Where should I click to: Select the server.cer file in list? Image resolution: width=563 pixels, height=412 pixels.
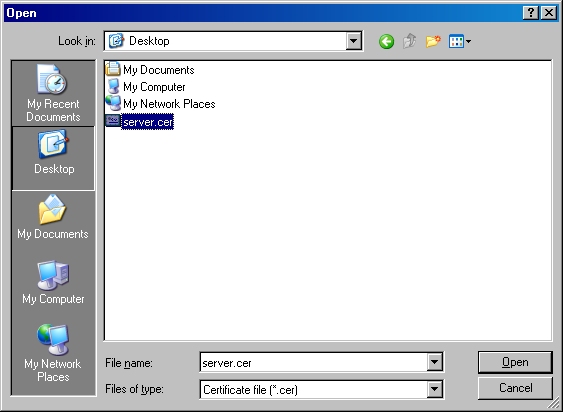pyautogui.click(x=140, y=122)
